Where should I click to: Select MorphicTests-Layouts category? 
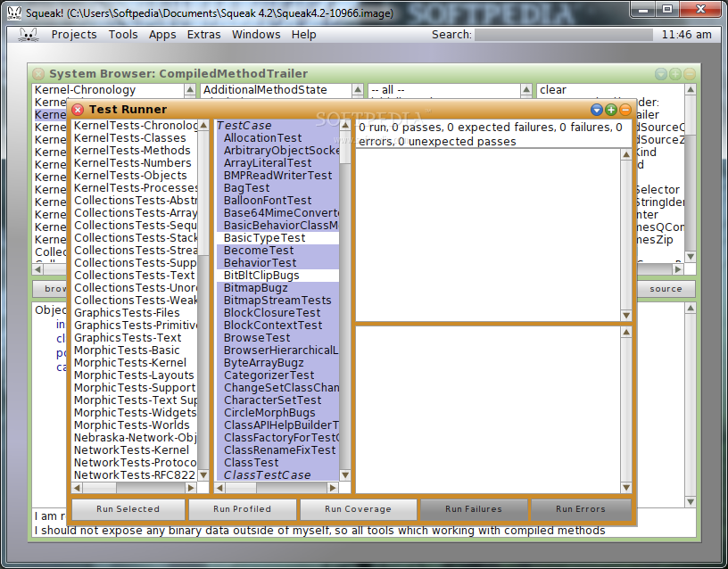point(134,375)
